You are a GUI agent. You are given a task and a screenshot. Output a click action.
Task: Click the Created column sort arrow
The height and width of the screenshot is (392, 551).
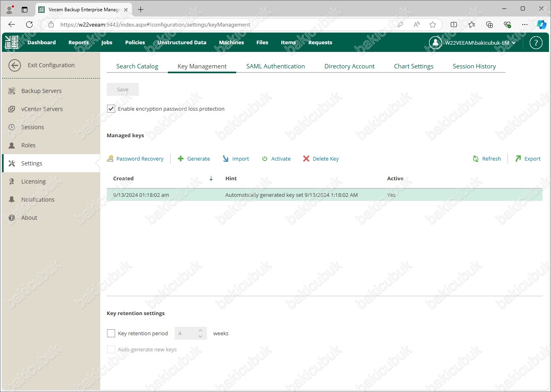pos(211,178)
